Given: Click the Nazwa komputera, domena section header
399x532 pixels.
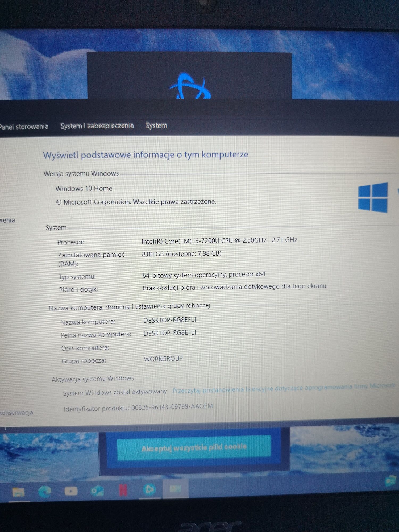Looking at the screenshot, I should point(129,307).
